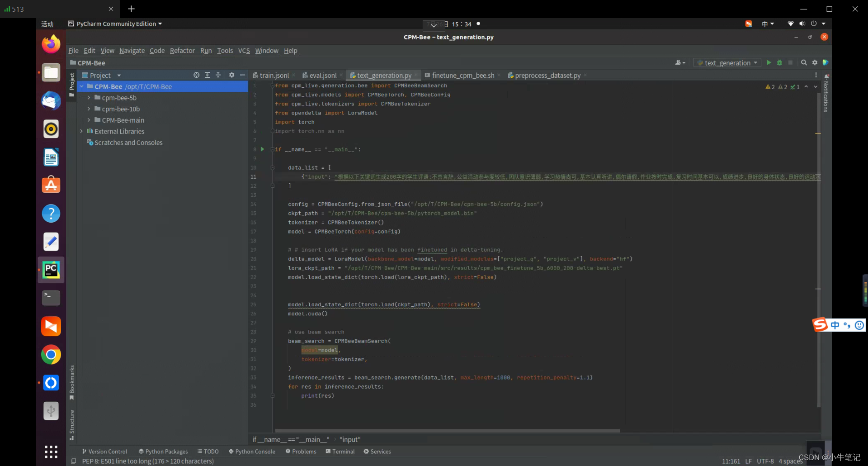Start debugging with the green bug icon

point(779,62)
